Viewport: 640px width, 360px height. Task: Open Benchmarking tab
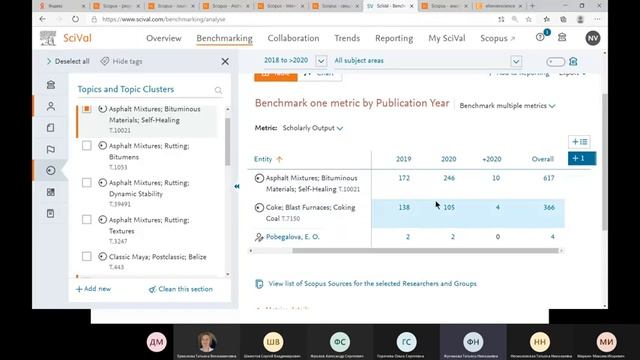click(x=224, y=38)
